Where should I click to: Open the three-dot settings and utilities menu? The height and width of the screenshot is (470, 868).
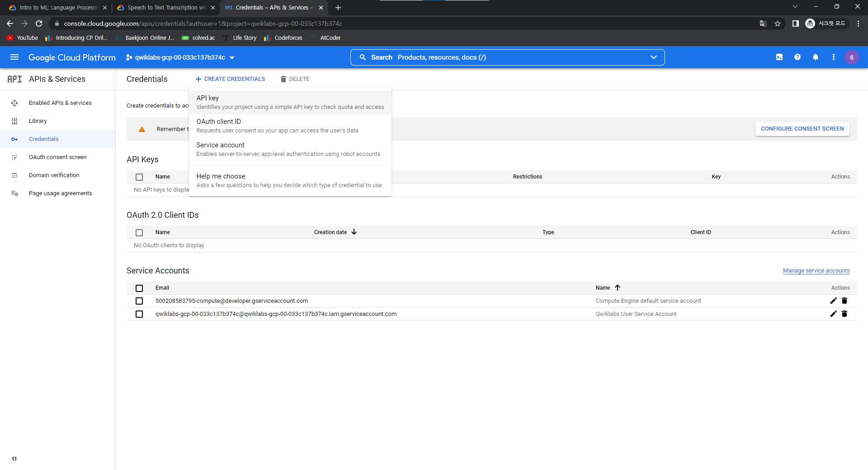834,57
